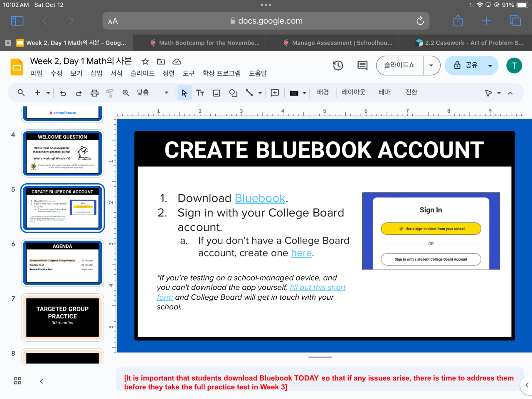532x399 pixels.
Task: Open the keyboard input tools
Action: click(x=294, y=93)
